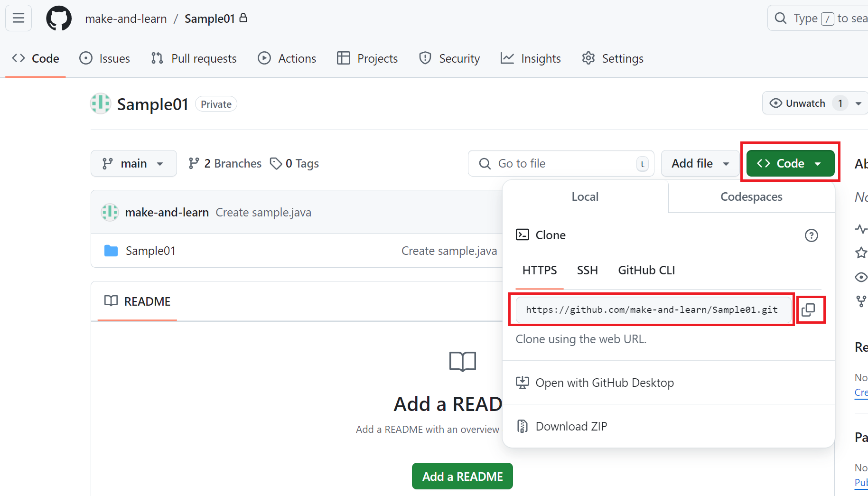This screenshot has height=496, width=868.
Task: Copy the clone URL to clipboard
Action: [808, 310]
